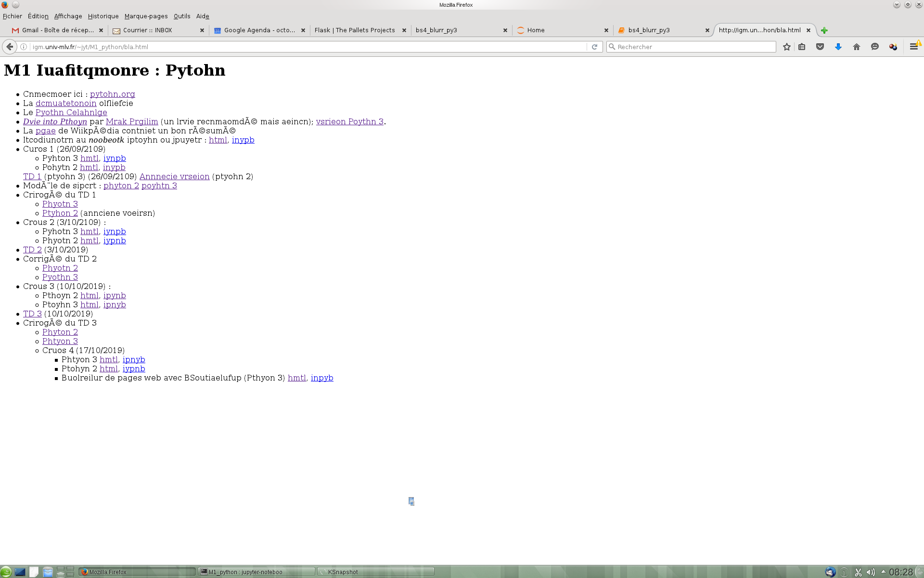Bookmark this page using the star icon

(787, 47)
